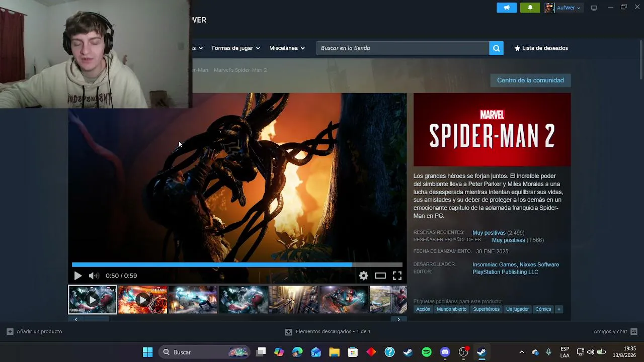The image size is (644, 362).
Task: Click the AufWer profile avatar
Action: click(549, 8)
